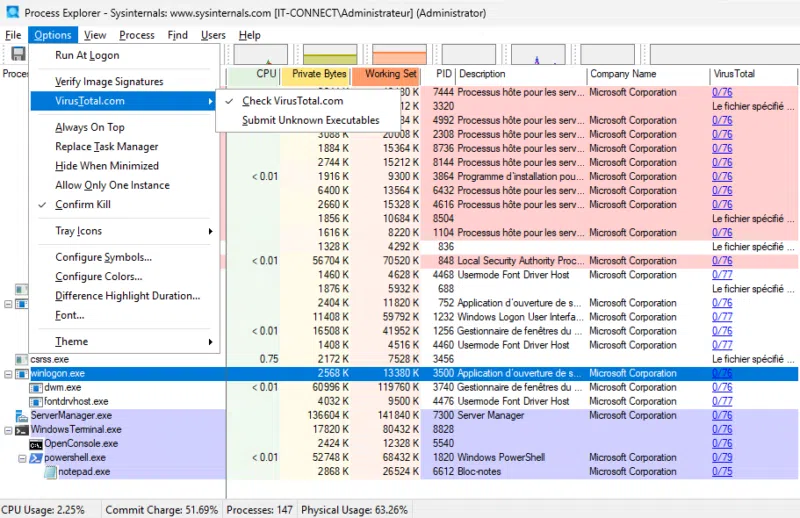800x518 pixels.
Task: Enable Always On Top
Action: click(x=89, y=127)
